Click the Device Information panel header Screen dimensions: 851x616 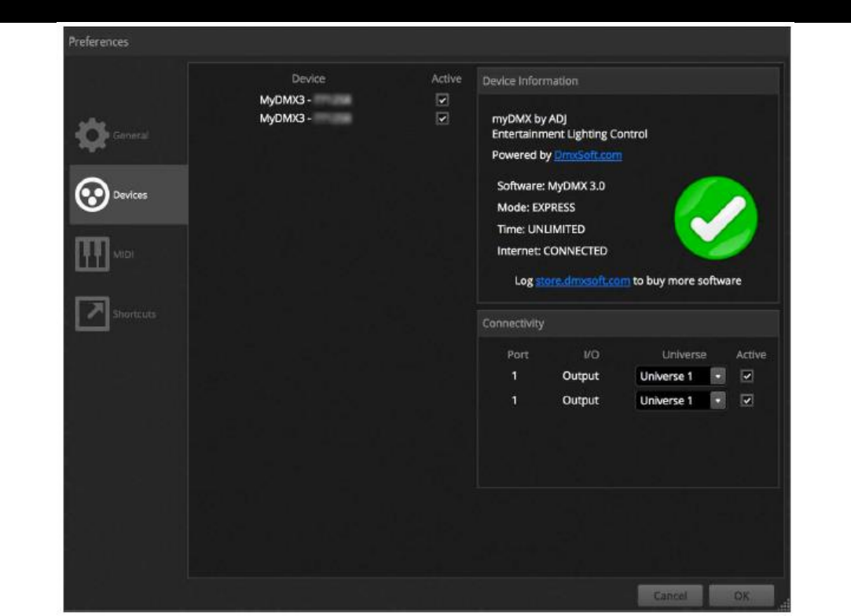(x=628, y=81)
